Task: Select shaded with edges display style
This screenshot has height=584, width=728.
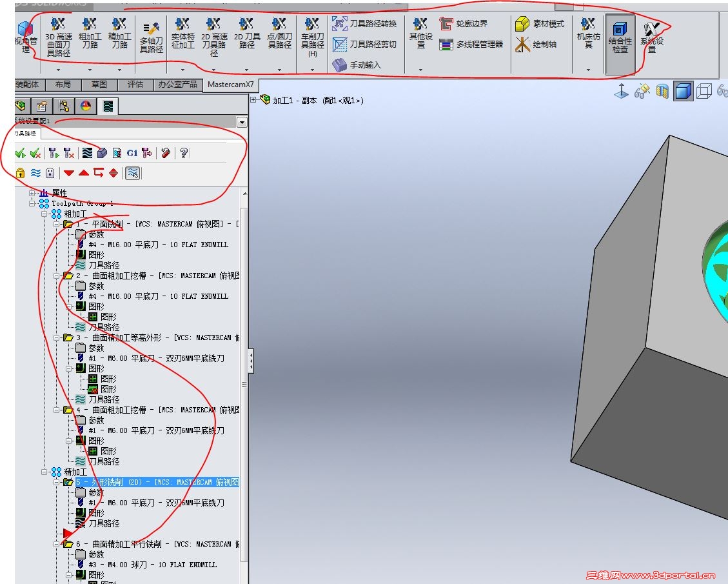Action: pyautogui.click(x=684, y=90)
